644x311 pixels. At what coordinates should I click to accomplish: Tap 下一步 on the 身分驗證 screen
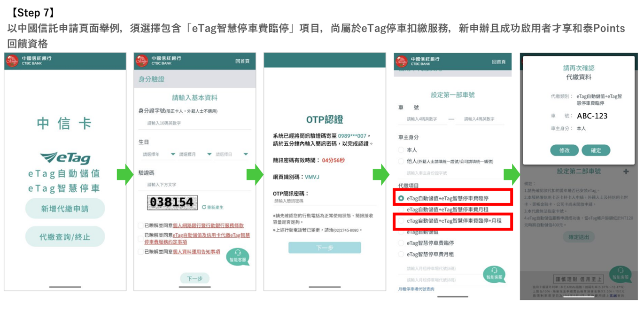coord(194,279)
